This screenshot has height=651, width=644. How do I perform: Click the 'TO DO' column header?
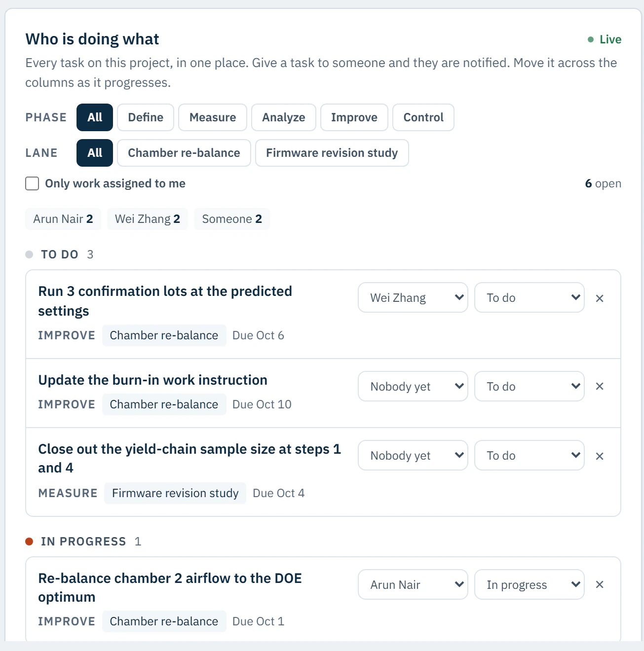tap(60, 254)
